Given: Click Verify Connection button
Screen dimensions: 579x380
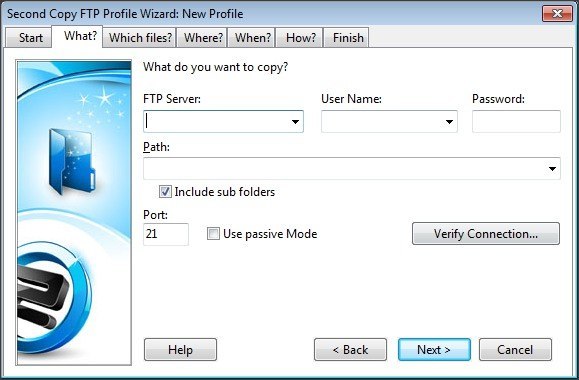Looking at the screenshot, I should pyautogui.click(x=486, y=234).
